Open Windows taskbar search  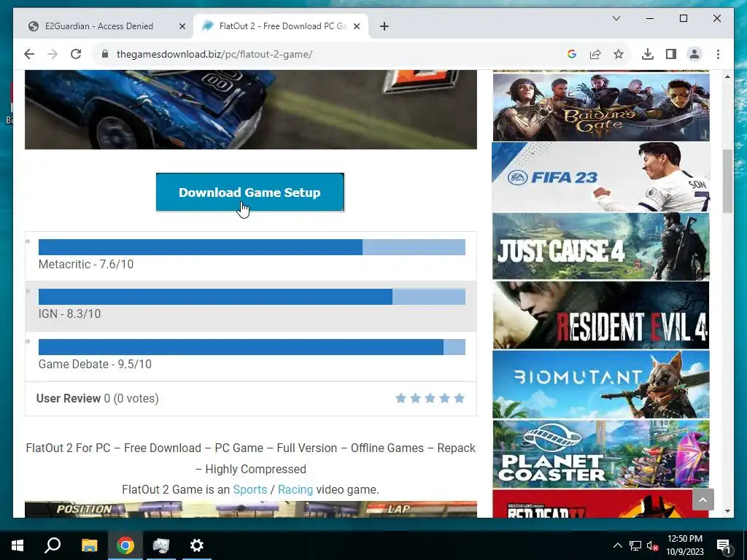(x=53, y=545)
